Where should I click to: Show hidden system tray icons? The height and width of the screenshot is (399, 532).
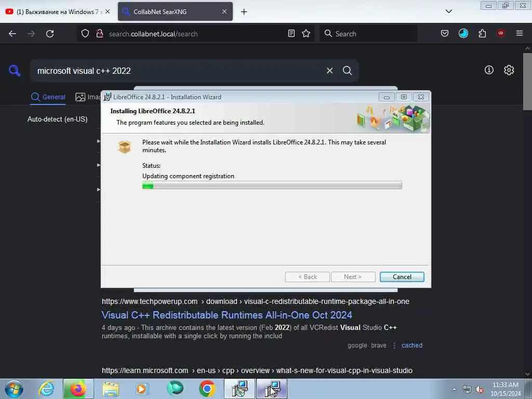pyautogui.click(x=454, y=390)
